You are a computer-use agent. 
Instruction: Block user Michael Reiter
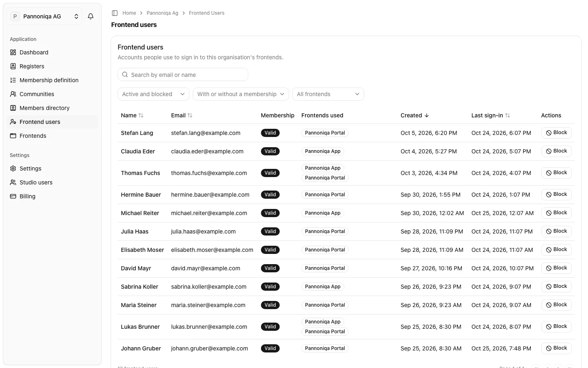[557, 213]
